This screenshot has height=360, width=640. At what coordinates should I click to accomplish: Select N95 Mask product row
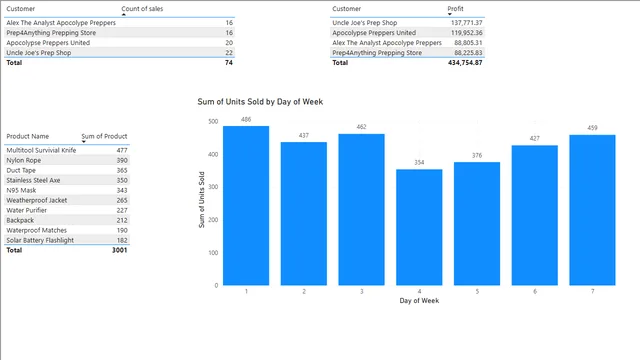click(67, 190)
